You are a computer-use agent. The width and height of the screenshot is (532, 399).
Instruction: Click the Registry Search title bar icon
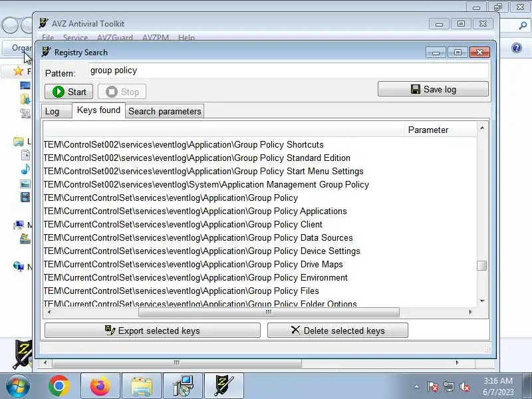click(46, 52)
